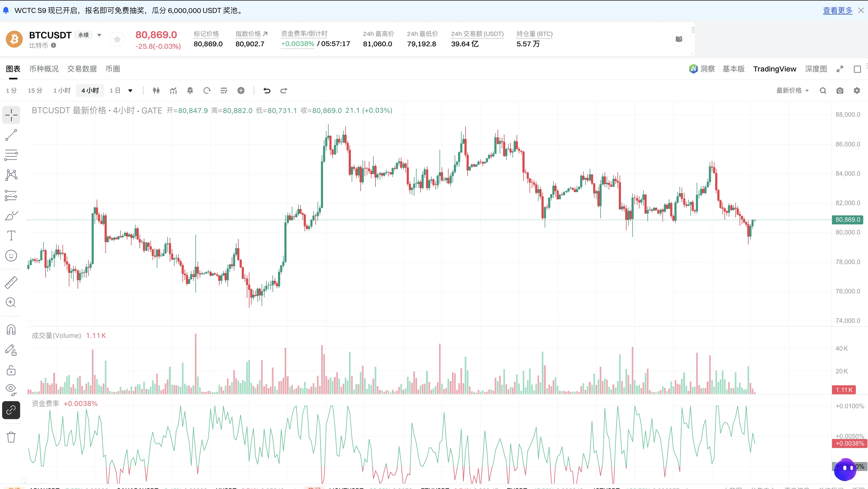Toggle stay in drawing mode
Image resolution: width=868 pixels, height=489 pixels.
tap(11, 350)
